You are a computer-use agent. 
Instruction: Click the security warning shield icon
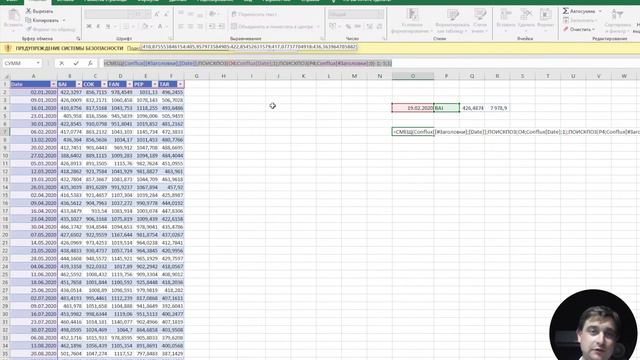[x=7, y=48]
